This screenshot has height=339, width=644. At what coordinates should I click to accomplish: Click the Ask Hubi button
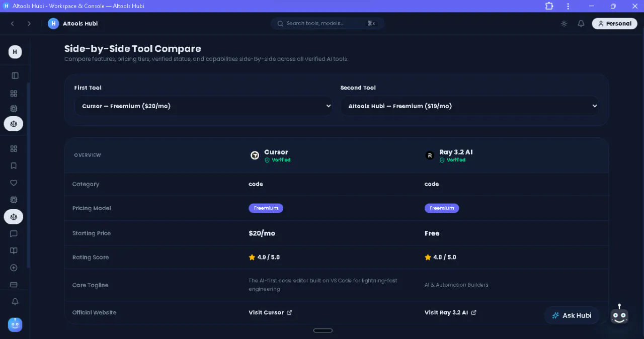(x=572, y=315)
